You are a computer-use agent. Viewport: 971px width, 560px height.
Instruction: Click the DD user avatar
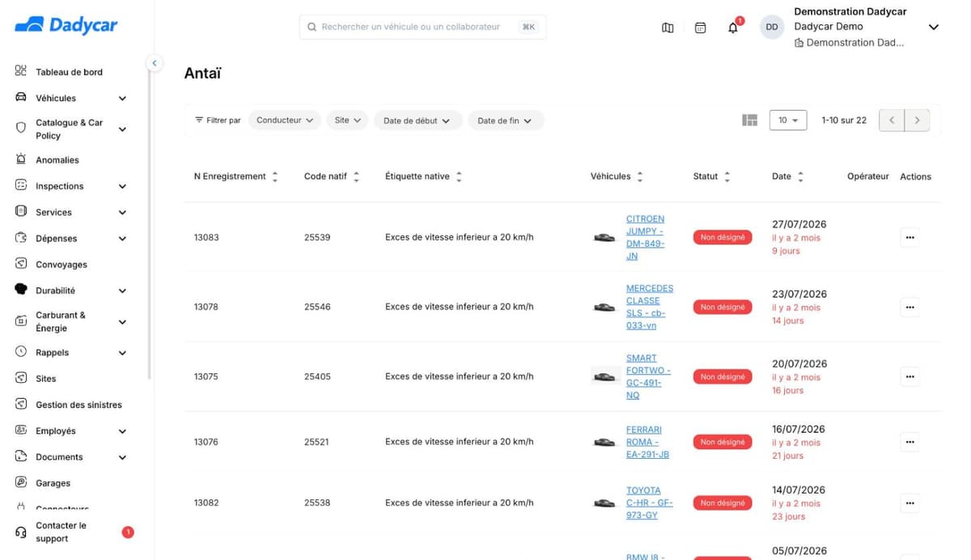tap(772, 27)
